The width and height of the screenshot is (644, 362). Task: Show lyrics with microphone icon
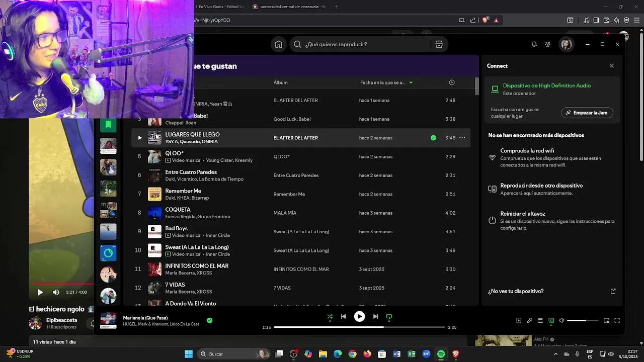tap(529, 321)
